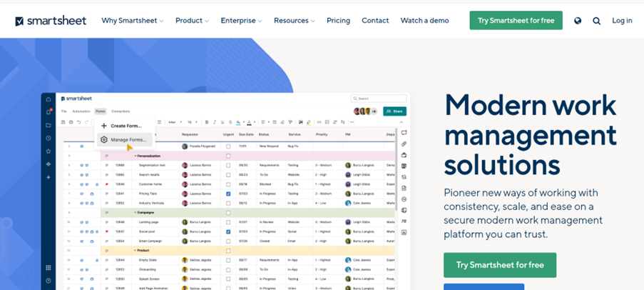Click the red flag on Customer home row
644x290 pixels.
[107, 184]
